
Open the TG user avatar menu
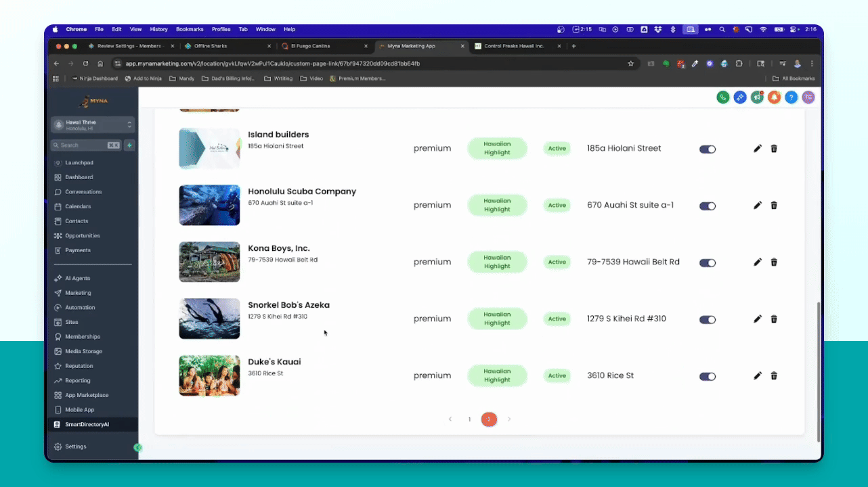[x=808, y=97]
